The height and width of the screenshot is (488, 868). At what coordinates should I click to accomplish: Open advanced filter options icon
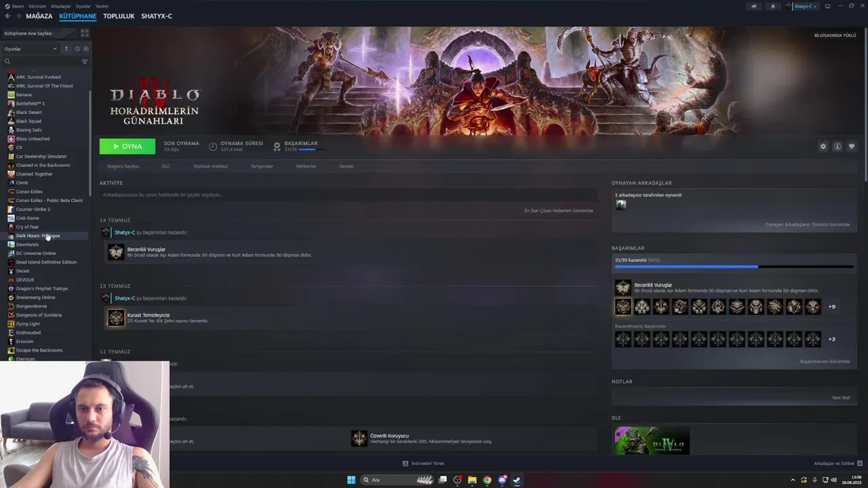point(85,62)
